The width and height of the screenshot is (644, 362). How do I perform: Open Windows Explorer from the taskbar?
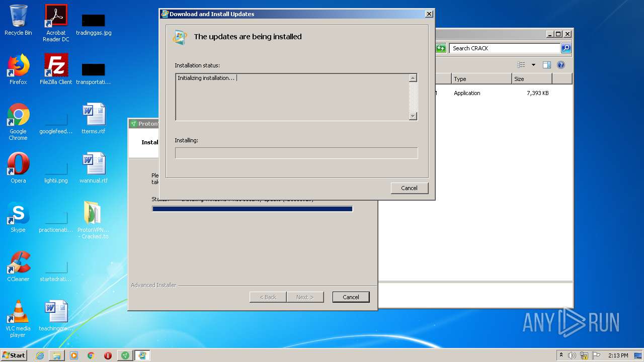pyautogui.click(x=57, y=355)
